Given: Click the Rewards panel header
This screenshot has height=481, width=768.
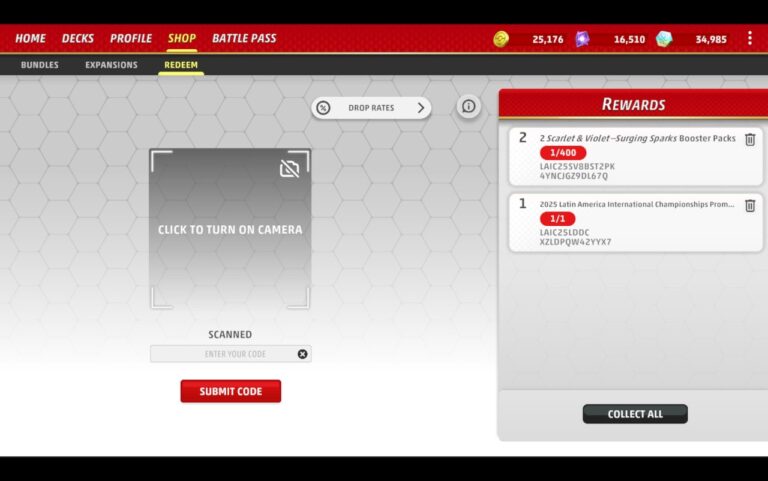Looking at the screenshot, I should [x=633, y=104].
